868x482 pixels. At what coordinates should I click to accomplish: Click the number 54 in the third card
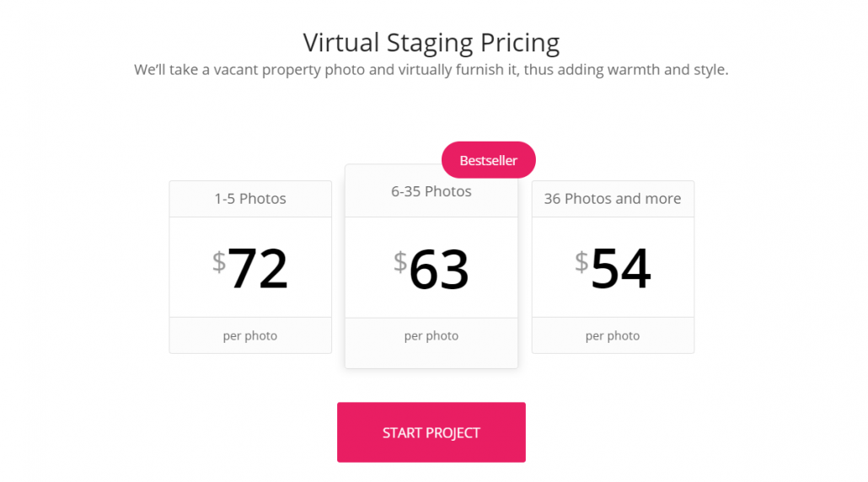tap(620, 269)
